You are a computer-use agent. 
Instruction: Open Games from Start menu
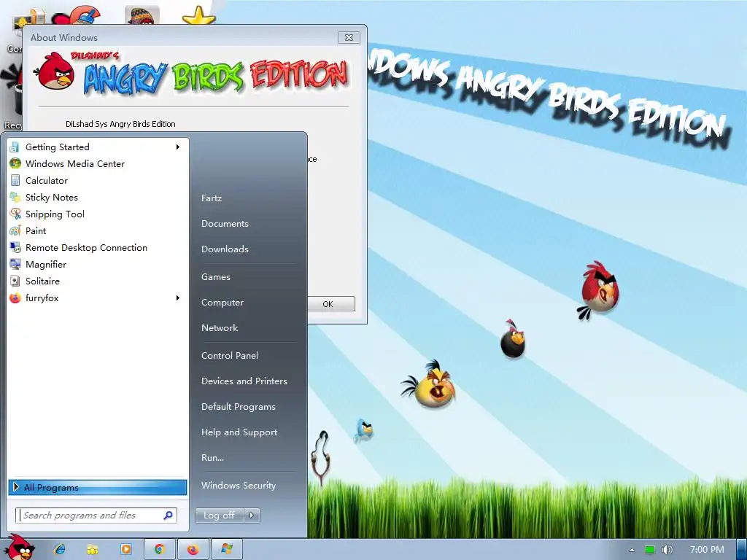[x=216, y=277]
